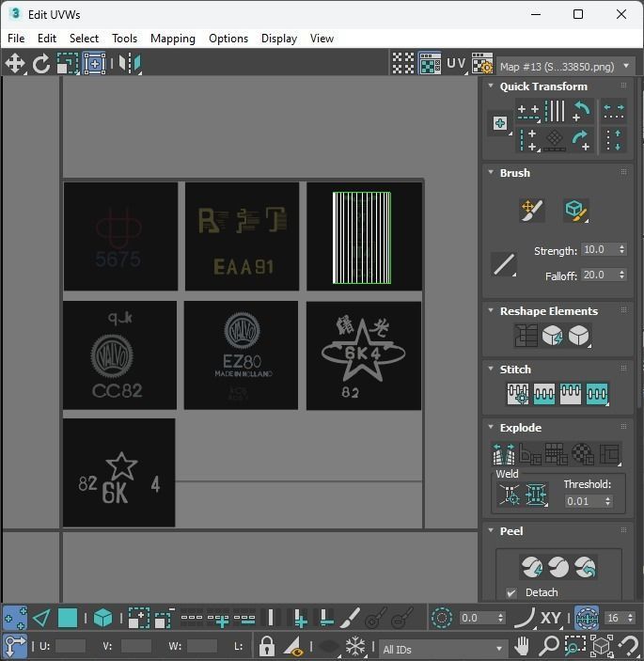Click Weld Selected Subobjects icon

pos(536,495)
